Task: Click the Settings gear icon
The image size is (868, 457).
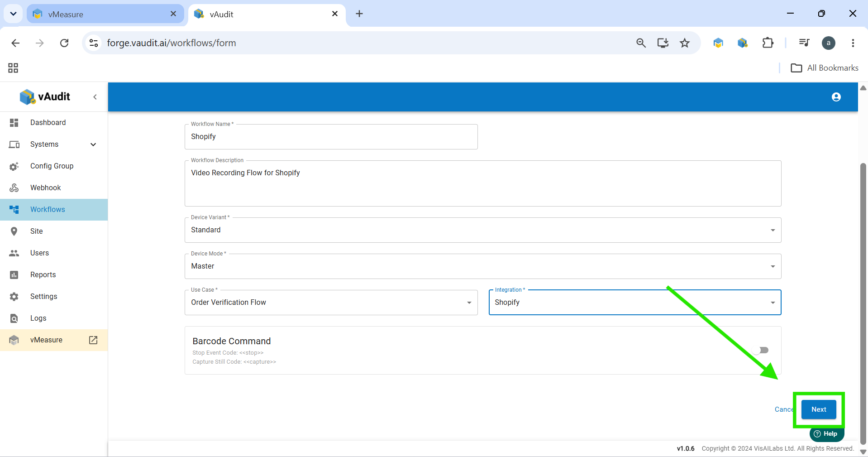Action: (14, 297)
